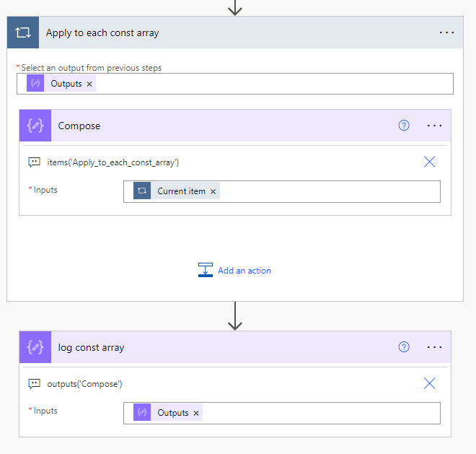Remove Outputs token from the Apply to each field
476x454 pixels.
pos(89,84)
